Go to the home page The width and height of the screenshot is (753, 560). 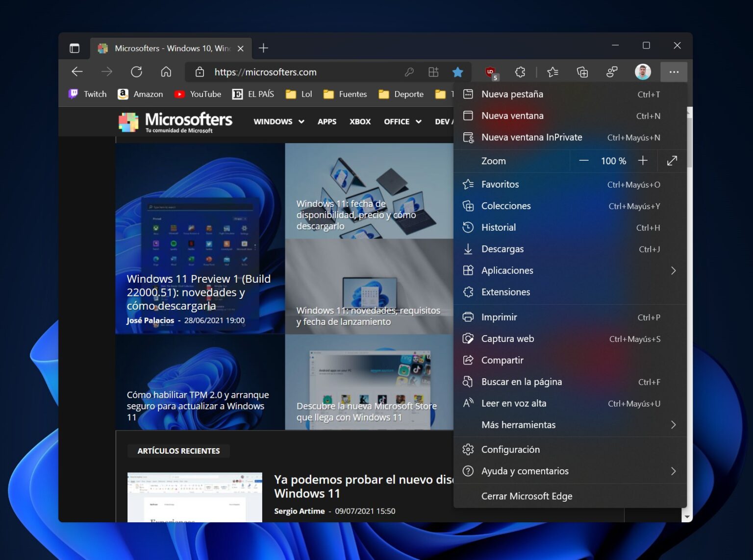[166, 72]
